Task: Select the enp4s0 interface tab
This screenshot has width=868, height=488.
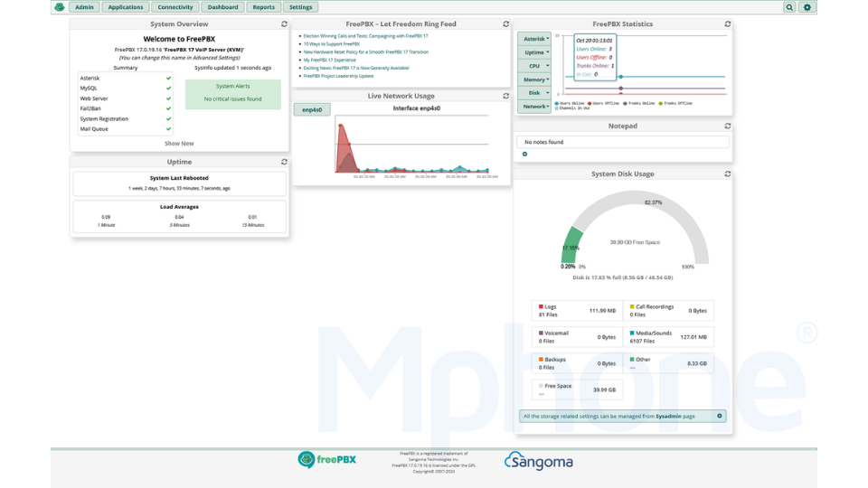Action: coord(312,109)
